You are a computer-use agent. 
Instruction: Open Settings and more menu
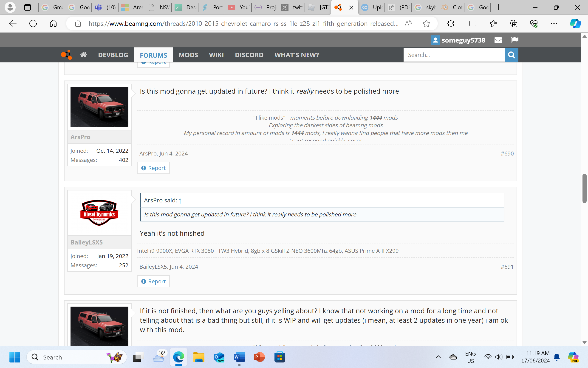[554, 23]
